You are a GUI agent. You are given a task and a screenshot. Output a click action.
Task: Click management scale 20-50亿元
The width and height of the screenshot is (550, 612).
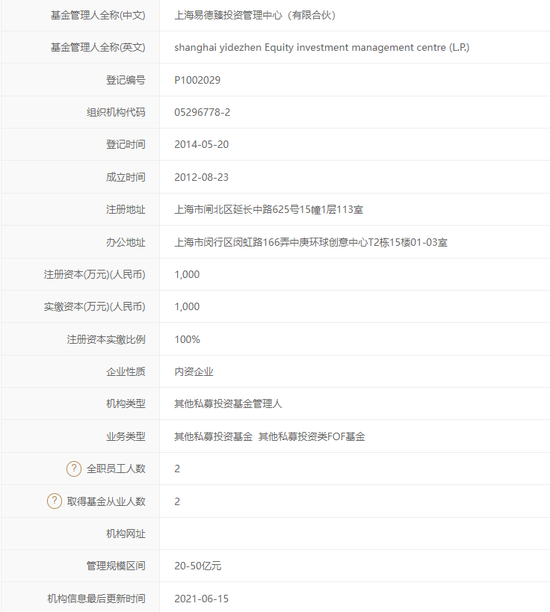(x=198, y=566)
